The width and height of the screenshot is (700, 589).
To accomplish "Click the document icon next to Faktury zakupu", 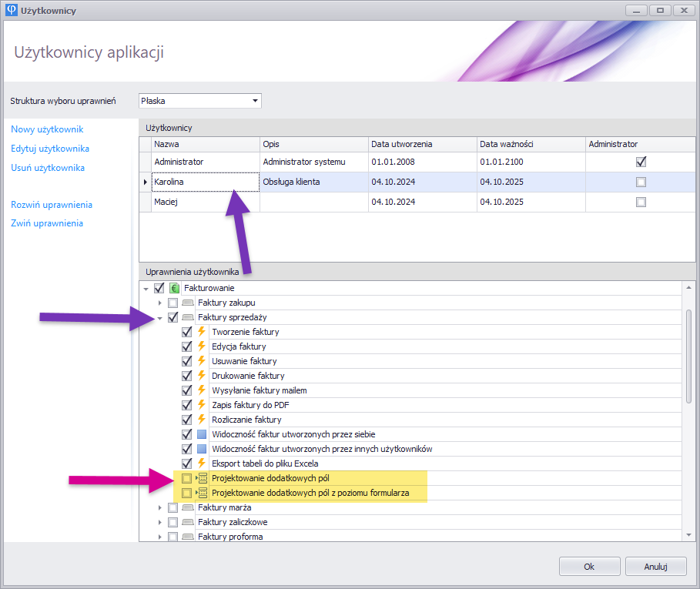I will point(188,303).
